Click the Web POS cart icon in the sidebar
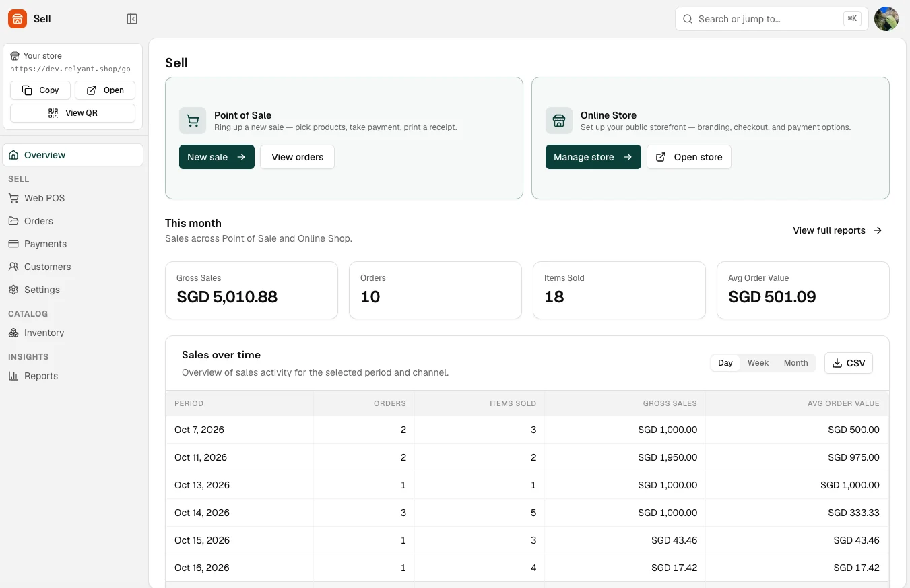The width and height of the screenshot is (910, 588). click(13, 198)
